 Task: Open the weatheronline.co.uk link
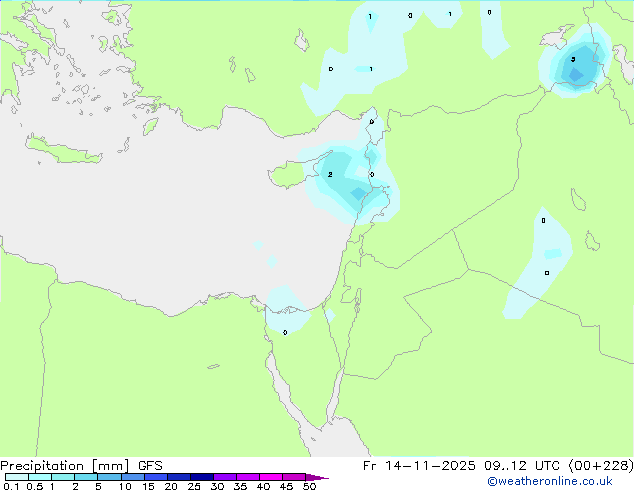click(550, 481)
